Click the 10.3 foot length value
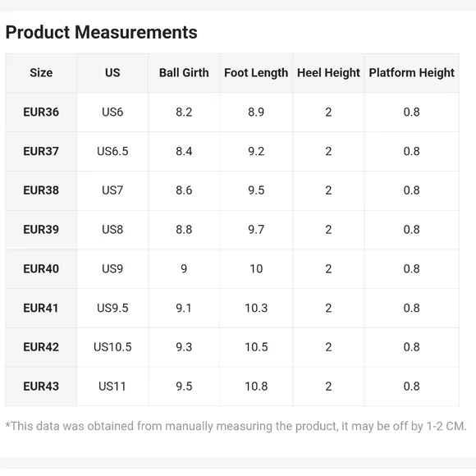476x476 pixels. pyautogui.click(x=256, y=308)
